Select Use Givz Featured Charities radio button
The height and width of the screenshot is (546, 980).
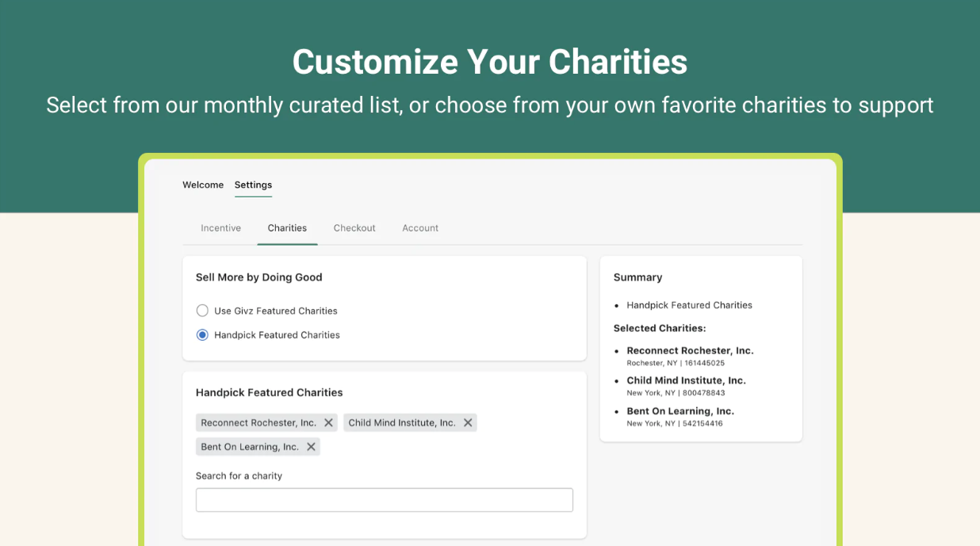point(202,311)
